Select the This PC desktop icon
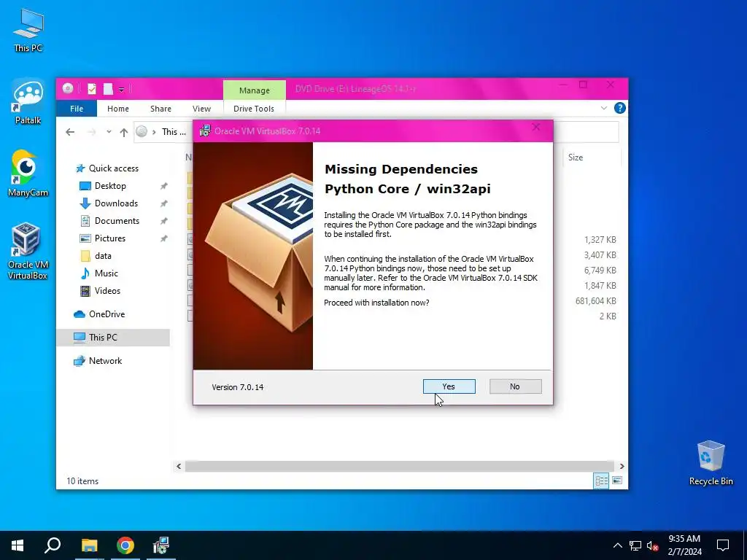This screenshot has width=747, height=560. (x=28, y=31)
